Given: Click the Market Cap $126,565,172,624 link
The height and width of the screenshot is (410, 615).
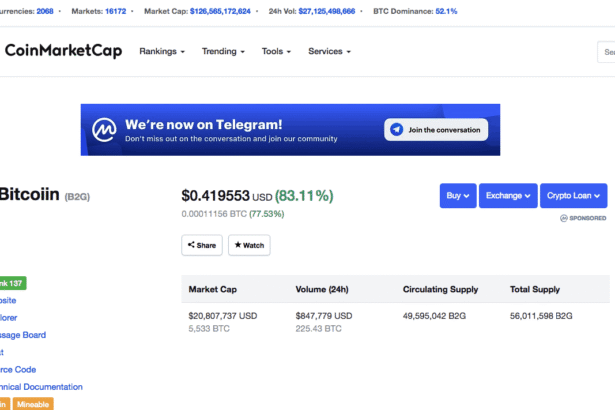Looking at the screenshot, I should tap(220, 11).
